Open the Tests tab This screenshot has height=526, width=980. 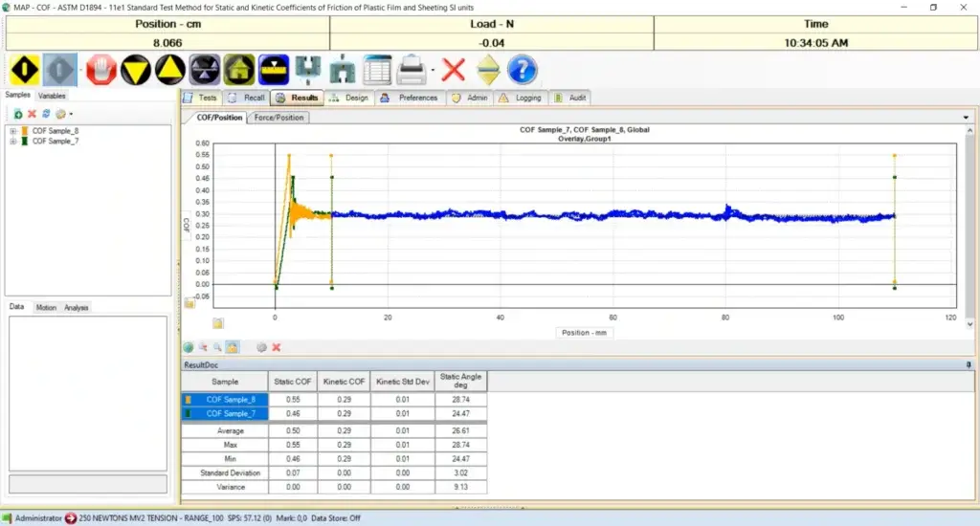201,98
